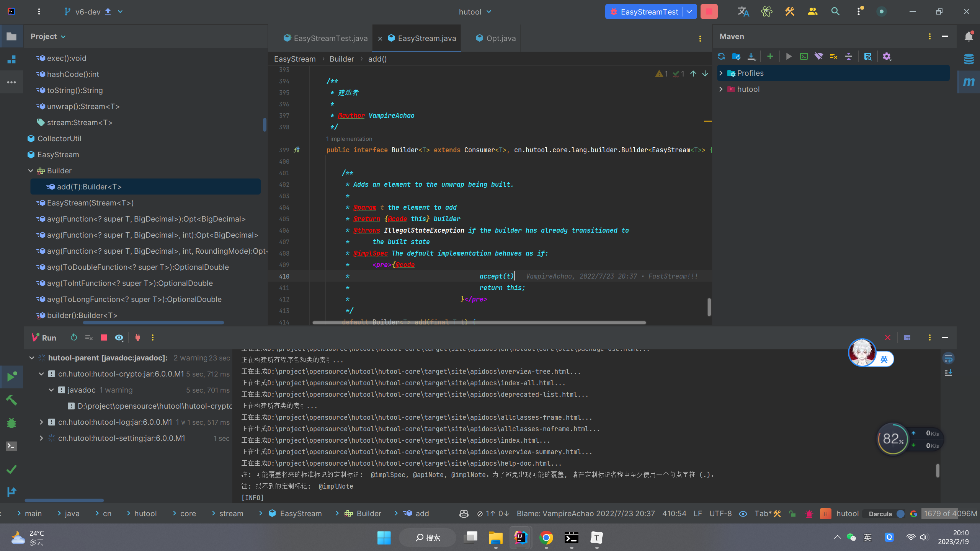Stop the running javadoc process
The width and height of the screenshot is (980, 551).
click(x=104, y=337)
